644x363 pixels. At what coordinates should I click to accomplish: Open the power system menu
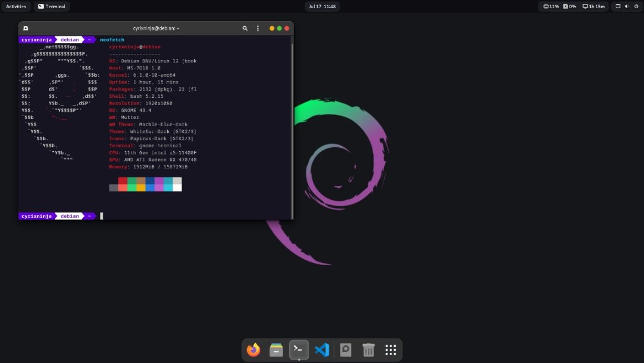tap(636, 7)
